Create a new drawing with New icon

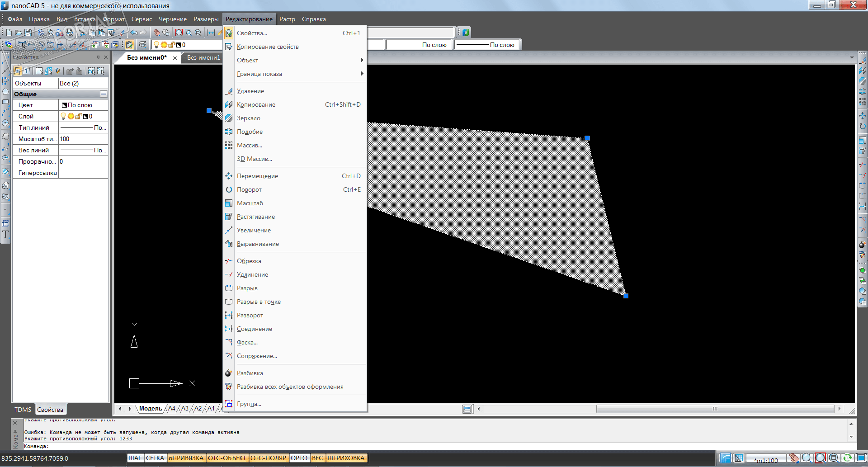pos(9,33)
